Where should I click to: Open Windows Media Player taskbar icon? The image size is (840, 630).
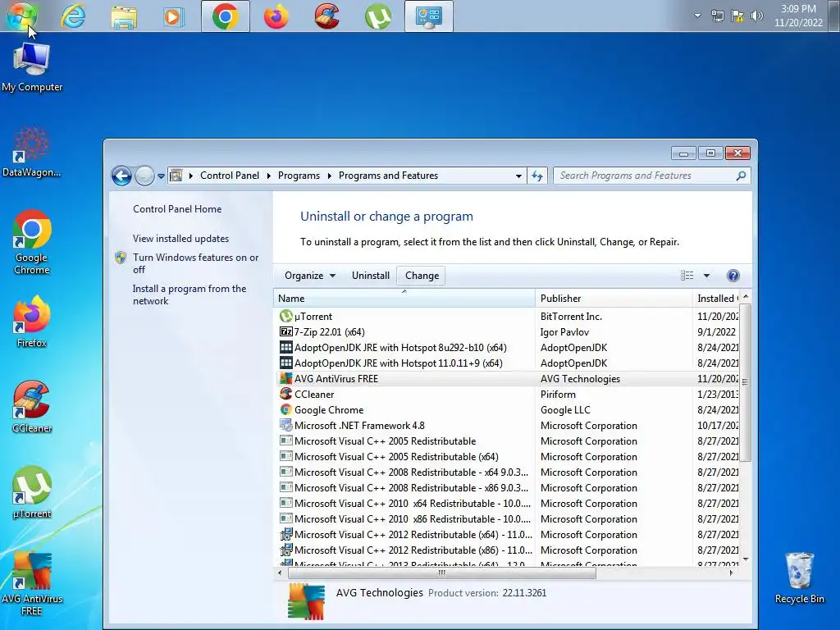174,16
